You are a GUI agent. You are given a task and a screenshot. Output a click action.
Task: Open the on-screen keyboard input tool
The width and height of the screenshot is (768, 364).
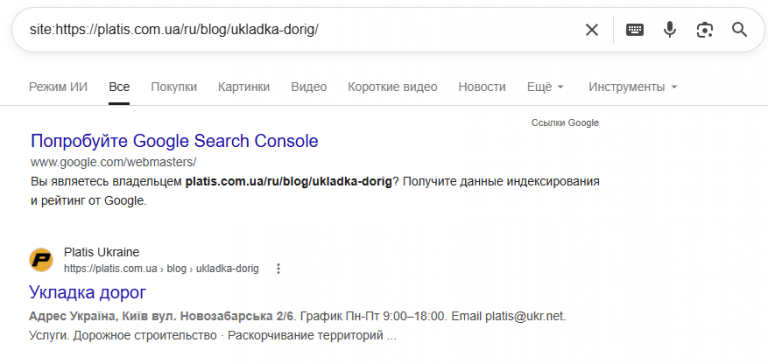635,30
